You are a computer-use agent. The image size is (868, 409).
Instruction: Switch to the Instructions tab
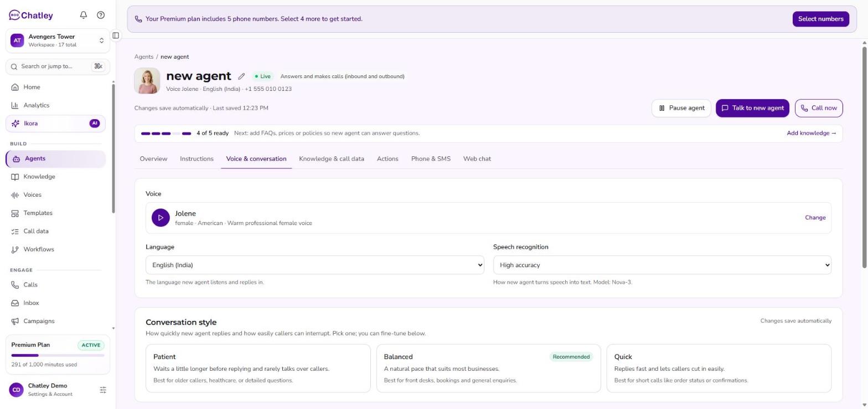(x=197, y=159)
